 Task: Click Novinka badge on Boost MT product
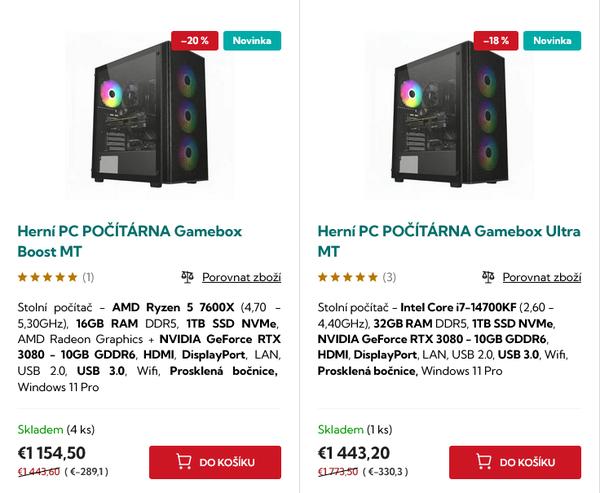[252, 41]
